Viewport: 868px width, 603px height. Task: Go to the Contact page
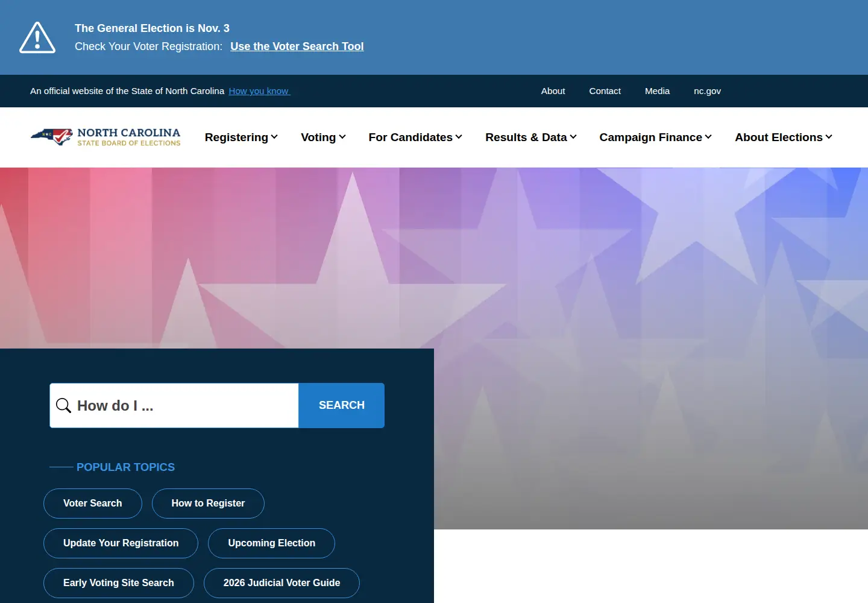coord(605,91)
